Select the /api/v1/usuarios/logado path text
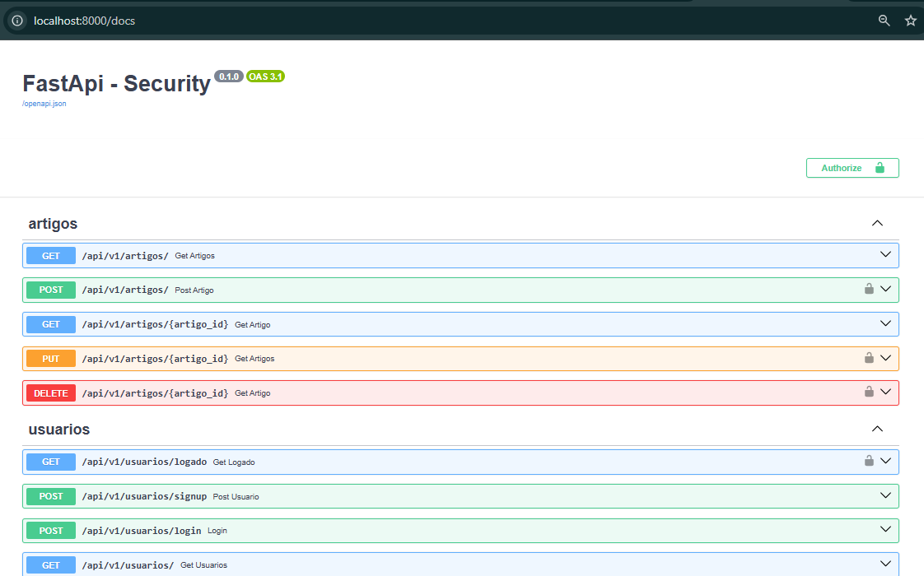This screenshot has width=924, height=576. 144,462
